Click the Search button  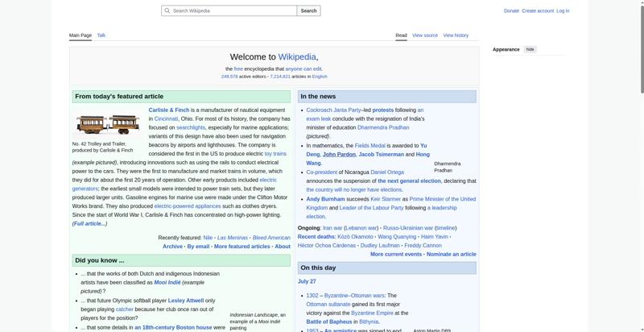[308, 10]
